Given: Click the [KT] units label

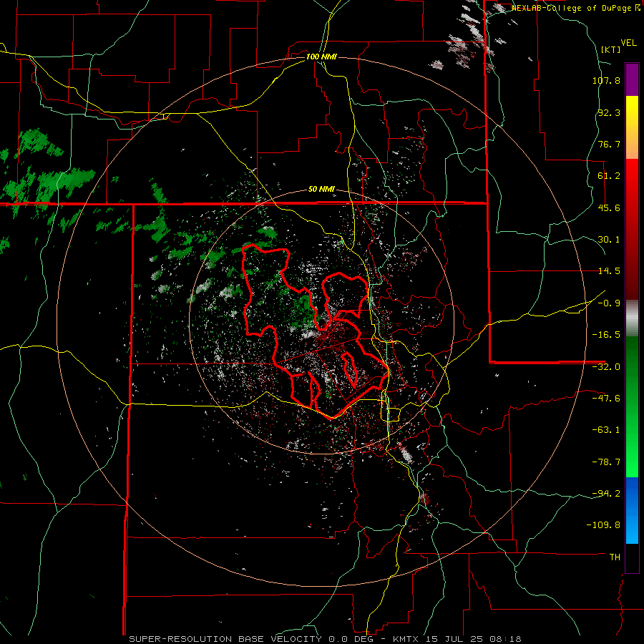Looking at the screenshot, I should coord(611,49).
